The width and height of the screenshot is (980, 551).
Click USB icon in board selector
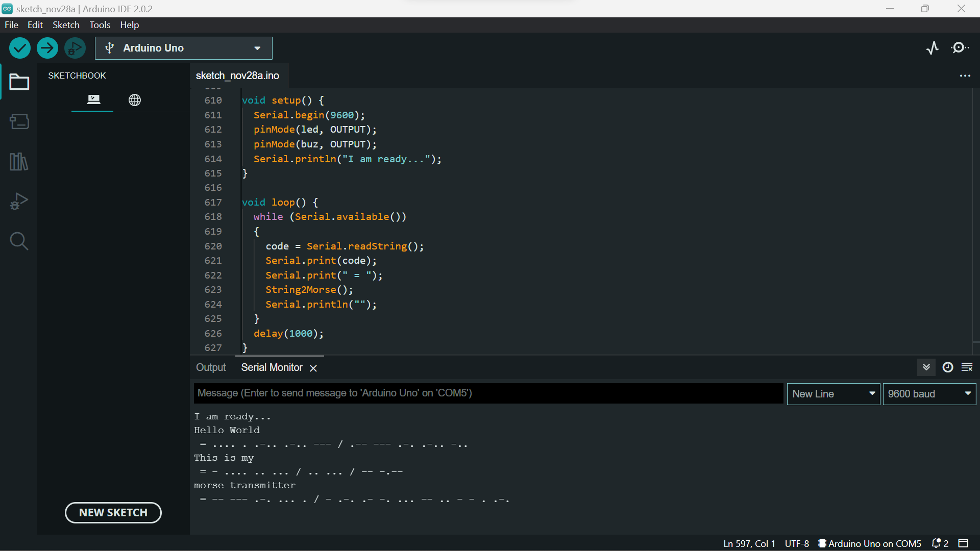click(x=109, y=48)
